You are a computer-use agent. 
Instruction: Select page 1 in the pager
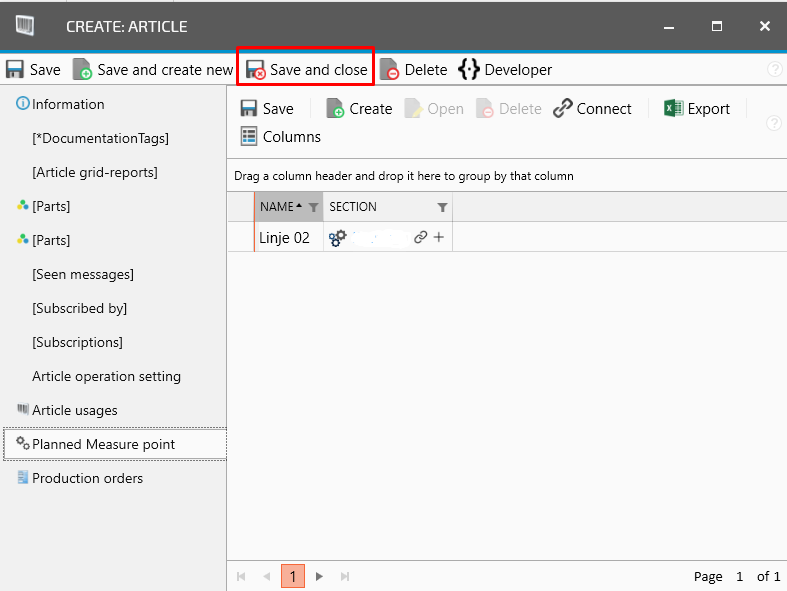(293, 576)
